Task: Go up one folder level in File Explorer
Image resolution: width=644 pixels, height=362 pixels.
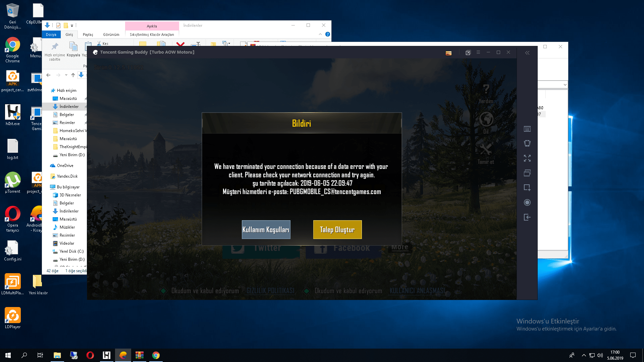Action: [x=73, y=75]
